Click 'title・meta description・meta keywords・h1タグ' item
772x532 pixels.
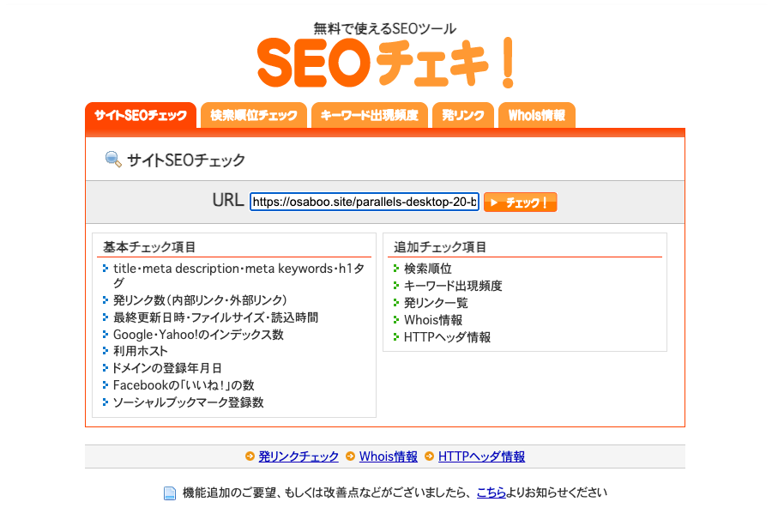pyautogui.click(x=238, y=275)
